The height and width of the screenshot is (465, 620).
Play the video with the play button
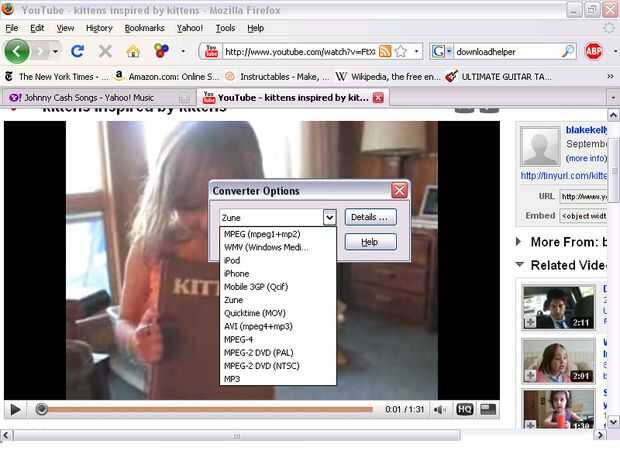tap(15, 409)
